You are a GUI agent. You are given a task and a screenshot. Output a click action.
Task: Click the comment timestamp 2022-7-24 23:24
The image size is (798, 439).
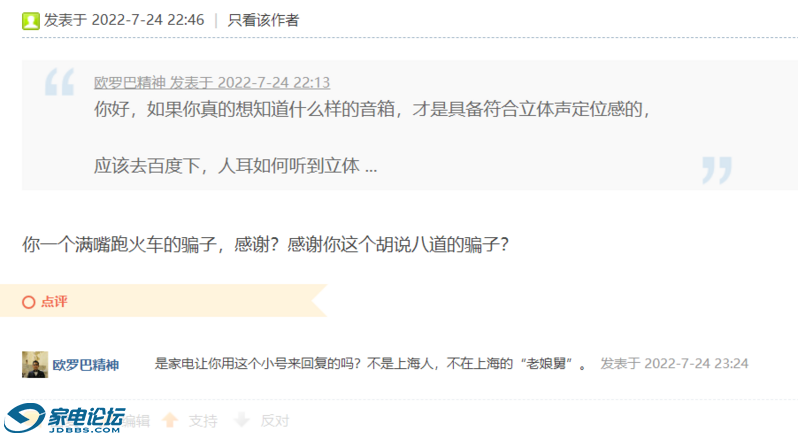click(x=696, y=364)
